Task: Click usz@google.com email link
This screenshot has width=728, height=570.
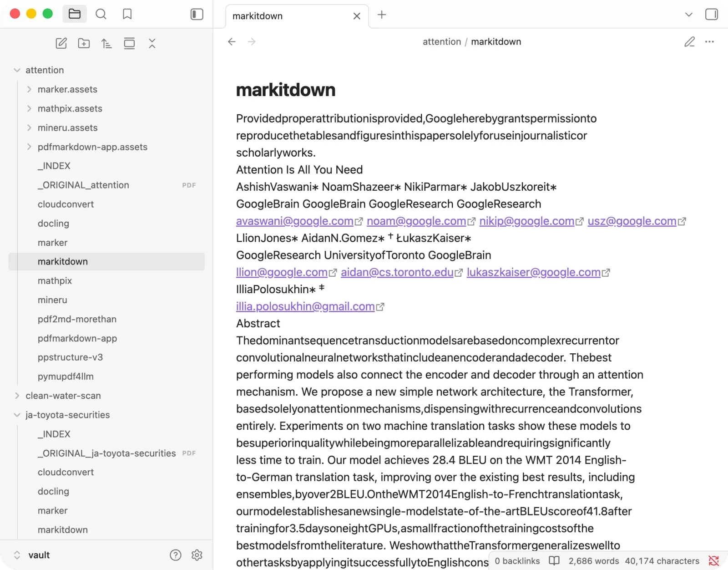Action: [x=637, y=221]
